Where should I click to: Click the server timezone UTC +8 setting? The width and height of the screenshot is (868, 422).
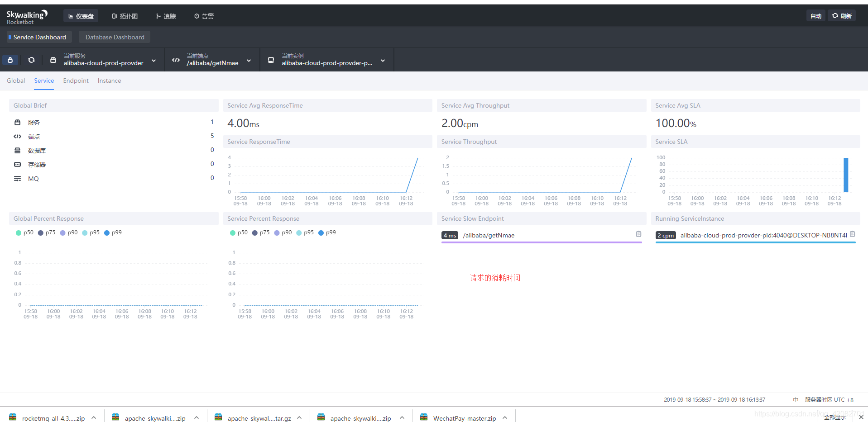point(829,399)
